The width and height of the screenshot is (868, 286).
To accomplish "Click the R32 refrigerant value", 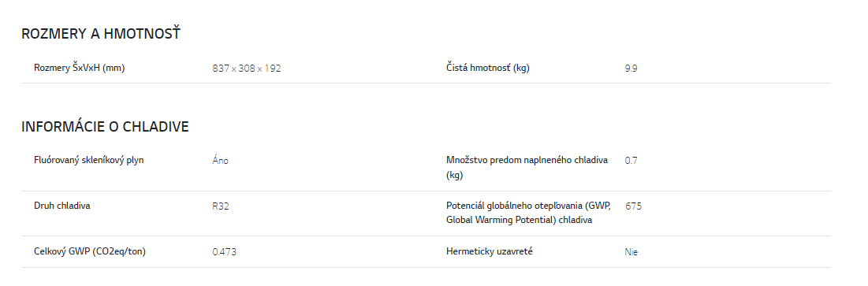I will (220, 206).
